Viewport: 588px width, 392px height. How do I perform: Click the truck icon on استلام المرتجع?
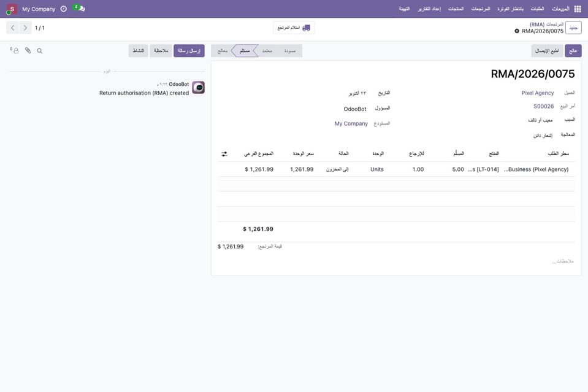[307, 28]
